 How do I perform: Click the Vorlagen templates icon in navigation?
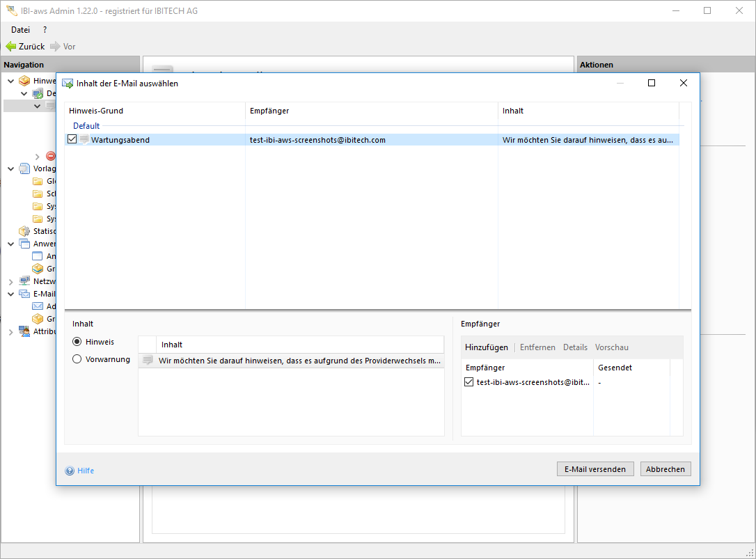[25, 168]
